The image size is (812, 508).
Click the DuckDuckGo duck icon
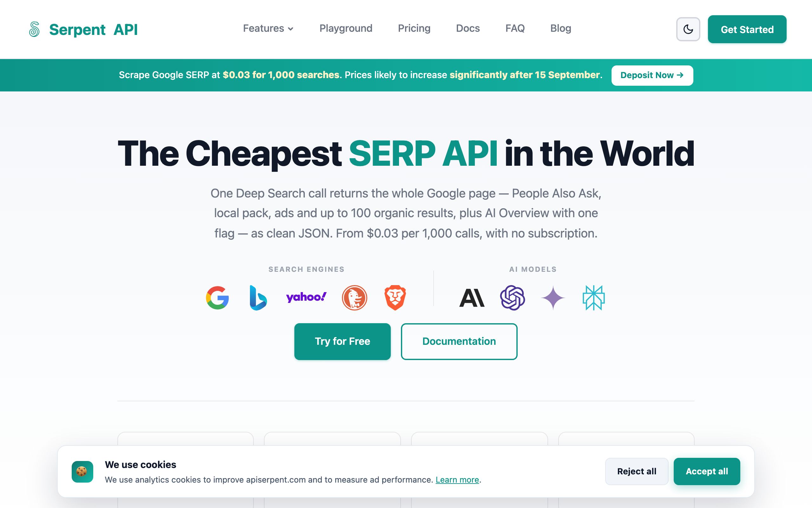[x=354, y=298]
